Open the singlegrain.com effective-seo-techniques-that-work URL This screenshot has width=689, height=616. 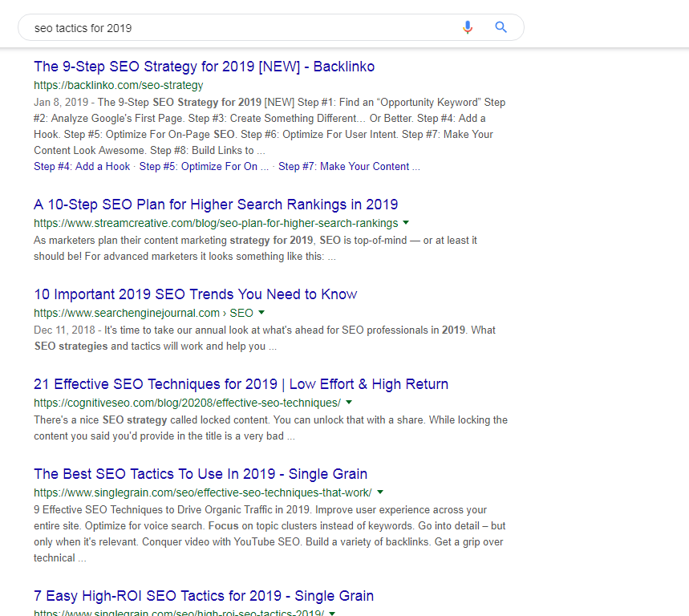(203, 492)
